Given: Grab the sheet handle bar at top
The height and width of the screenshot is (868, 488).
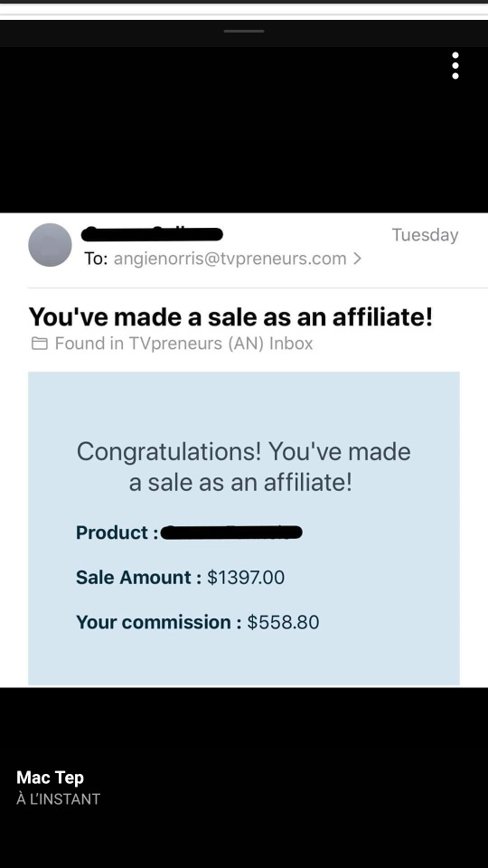Looking at the screenshot, I should click(244, 31).
